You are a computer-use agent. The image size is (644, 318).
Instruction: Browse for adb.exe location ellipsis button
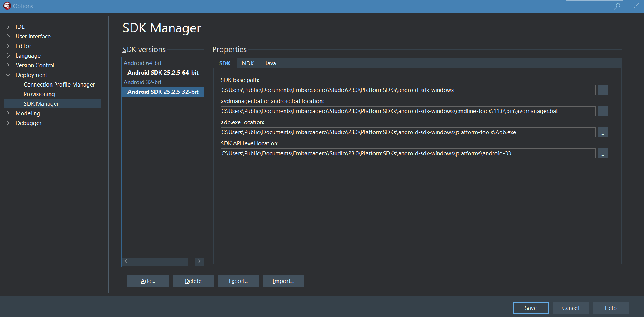602,132
